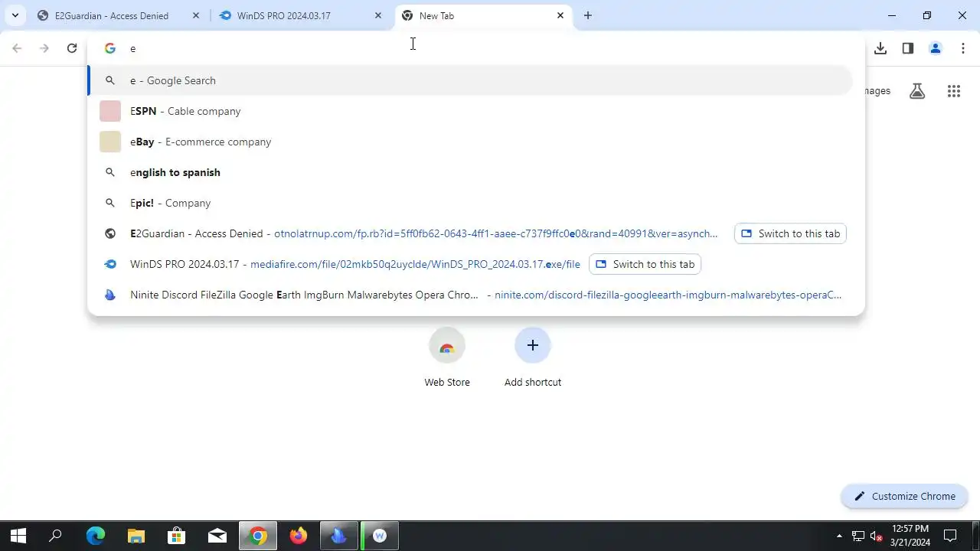Click search icon beside 'english to spanish'
The height and width of the screenshot is (551, 980).
point(110,172)
